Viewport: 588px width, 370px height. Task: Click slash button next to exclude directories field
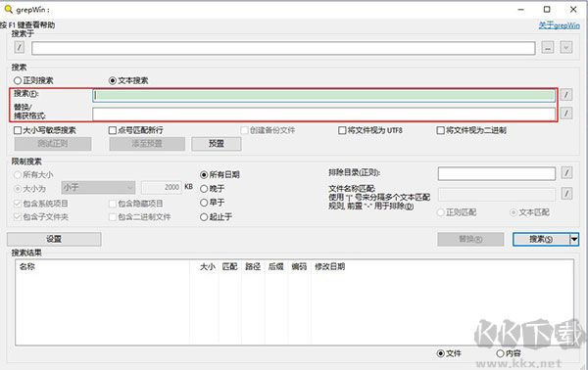[566, 172]
